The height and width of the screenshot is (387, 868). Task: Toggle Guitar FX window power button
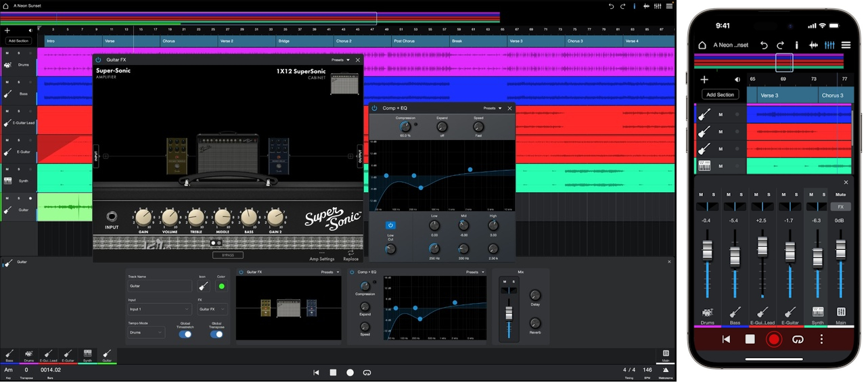99,60
